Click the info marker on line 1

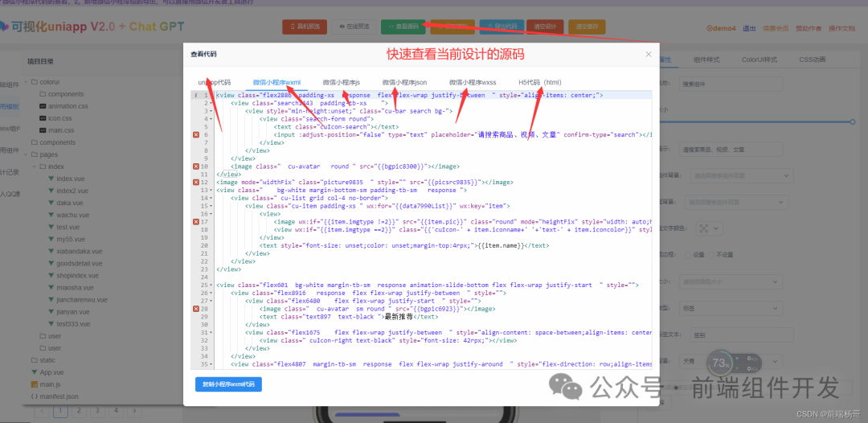tap(196, 95)
